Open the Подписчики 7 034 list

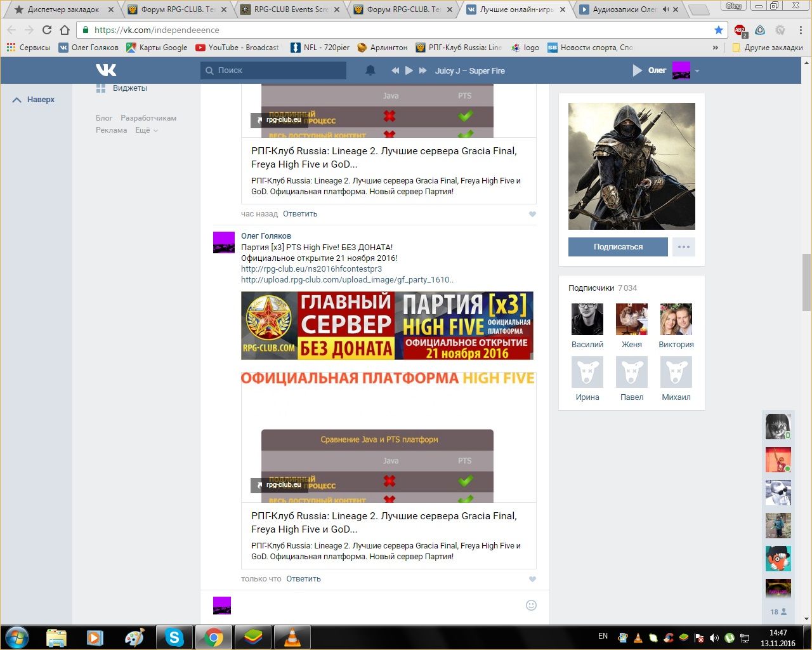(603, 288)
